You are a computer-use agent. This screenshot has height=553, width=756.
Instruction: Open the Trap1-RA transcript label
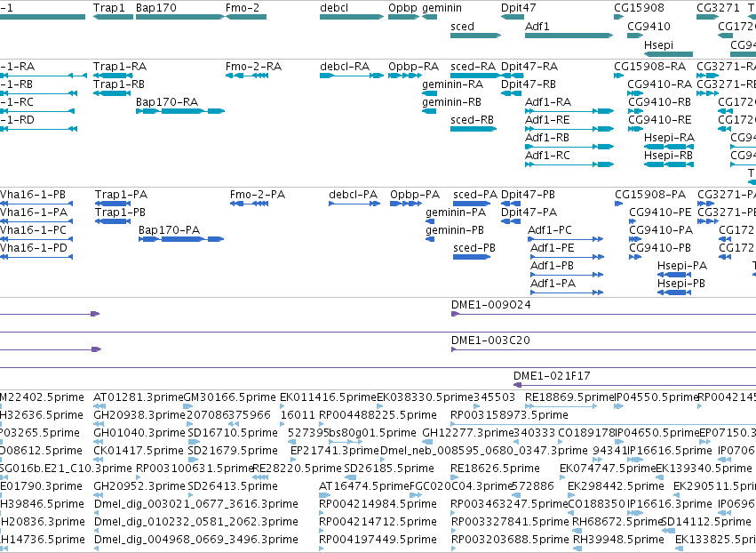click(120, 66)
